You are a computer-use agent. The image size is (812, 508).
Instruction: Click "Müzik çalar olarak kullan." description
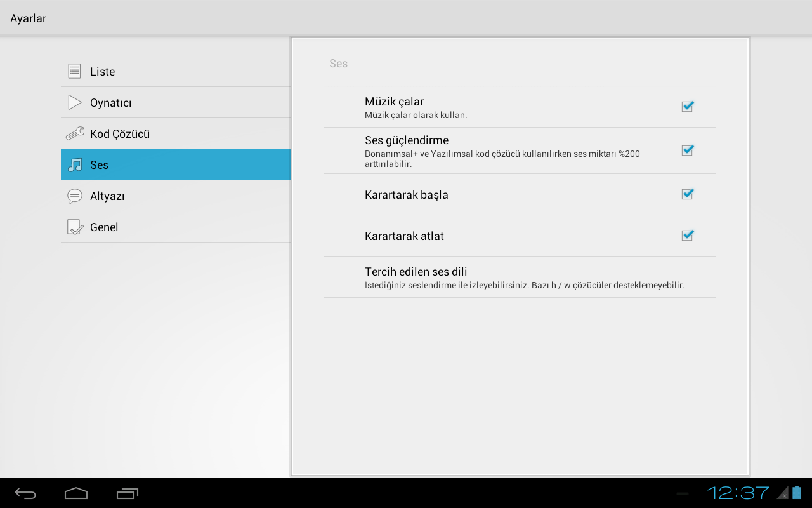tap(416, 116)
